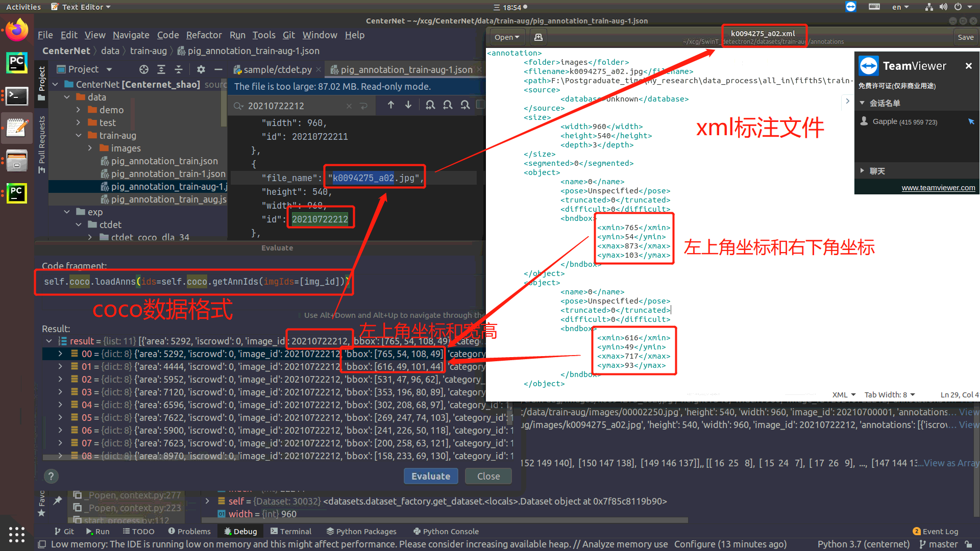Toggle the Project tool window stripe
The width and height of the screenshot is (980, 551).
pyautogui.click(x=42, y=84)
